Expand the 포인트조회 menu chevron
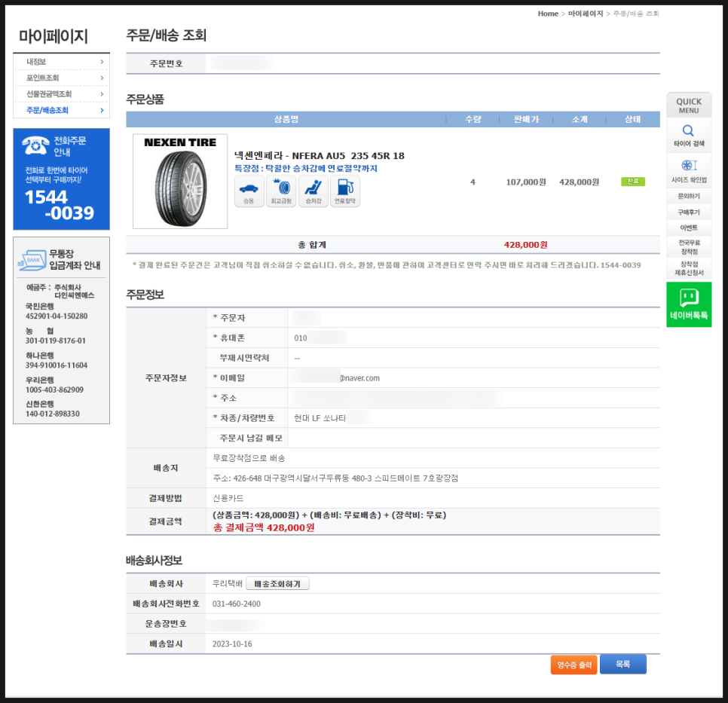The height and width of the screenshot is (703, 728). tap(102, 78)
